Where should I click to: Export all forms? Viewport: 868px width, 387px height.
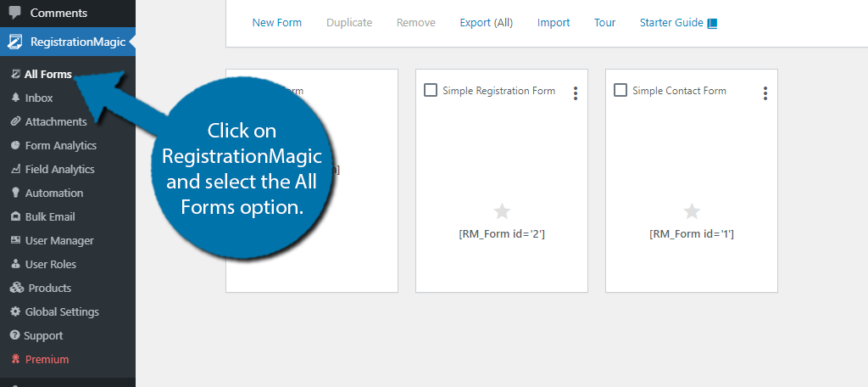[x=486, y=23]
